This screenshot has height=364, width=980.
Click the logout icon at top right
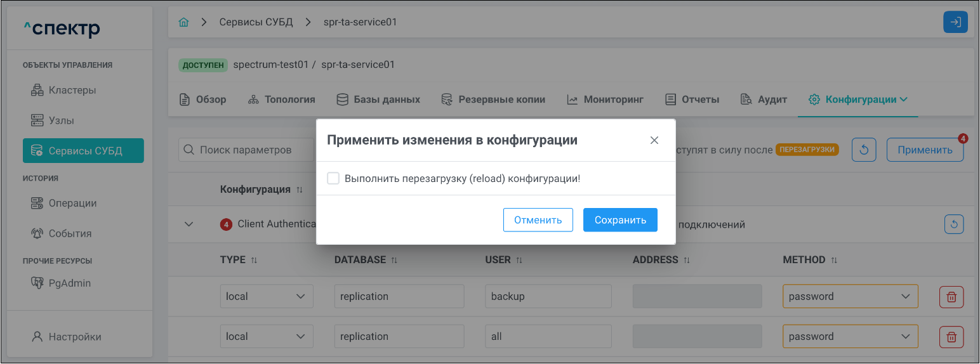click(x=955, y=22)
